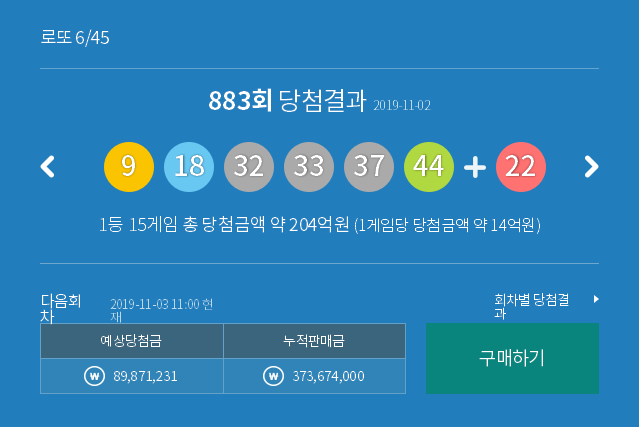Go to next draw with right arrow
The width and height of the screenshot is (639, 427).
click(x=591, y=167)
